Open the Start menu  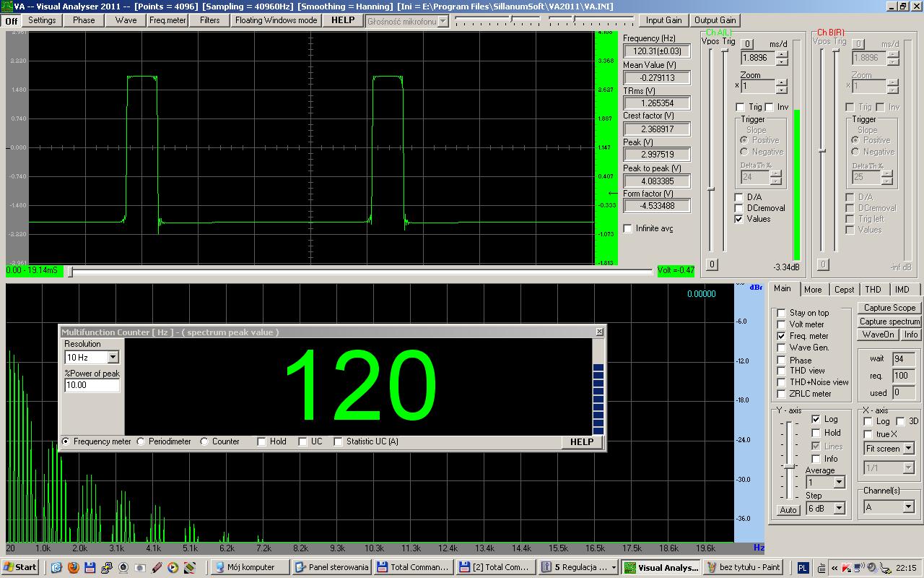(x=20, y=567)
